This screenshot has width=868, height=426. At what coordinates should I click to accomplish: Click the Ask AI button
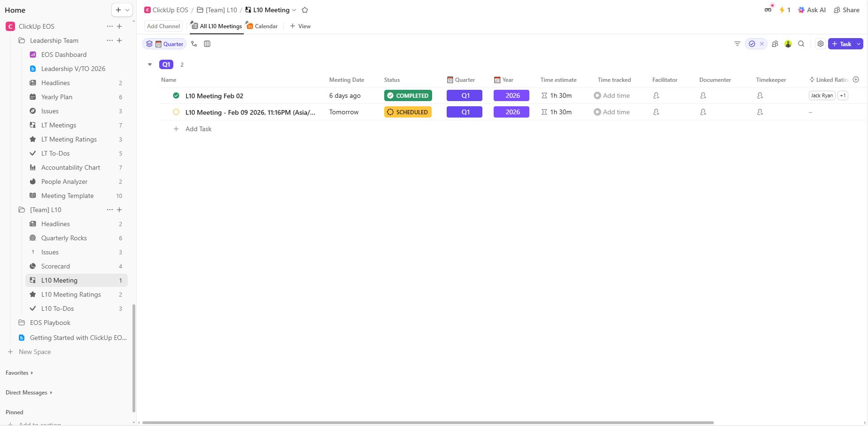[812, 10]
